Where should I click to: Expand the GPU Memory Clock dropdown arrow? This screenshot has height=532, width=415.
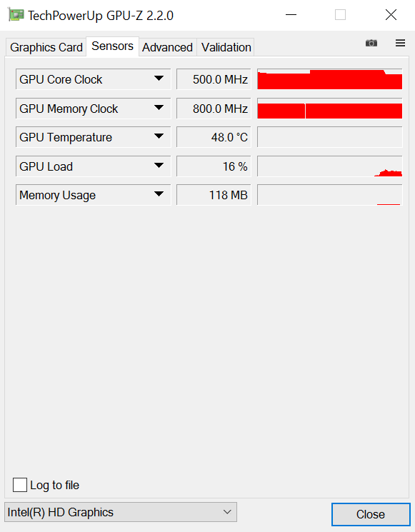coord(159,108)
